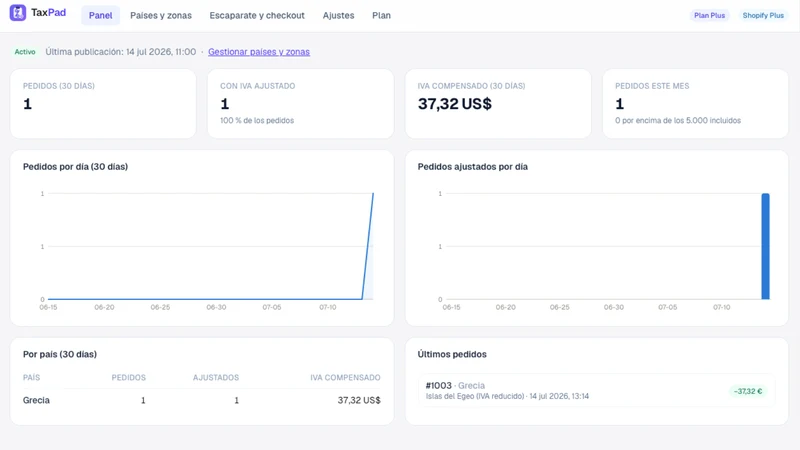Screen dimensions: 800x450
Task: Open Escaparate y checkout tab
Action: (257, 15)
